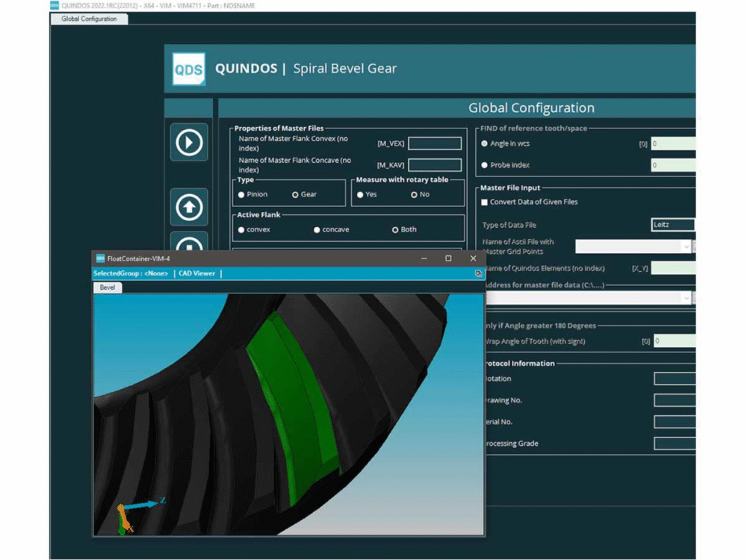Select the Gear type radio button
Screen dimensions: 747x560
pyautogui.click(x=295, y=195)
